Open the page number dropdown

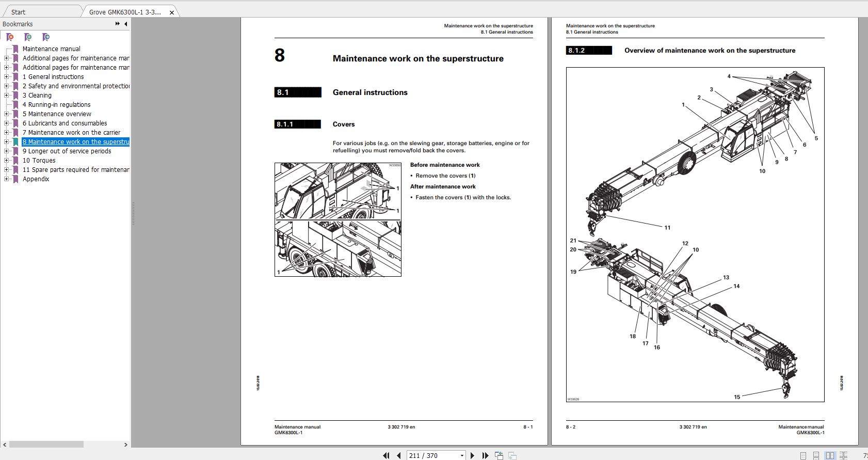[x=462, y=455]
